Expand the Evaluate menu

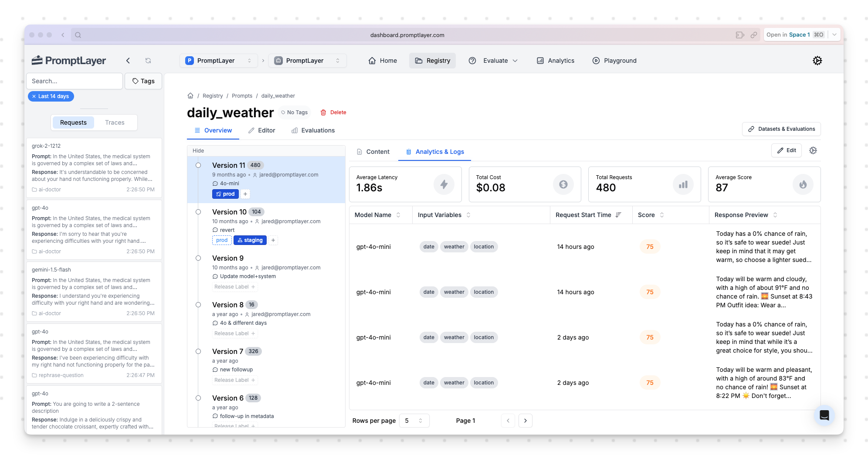click(x=493, y=61)
